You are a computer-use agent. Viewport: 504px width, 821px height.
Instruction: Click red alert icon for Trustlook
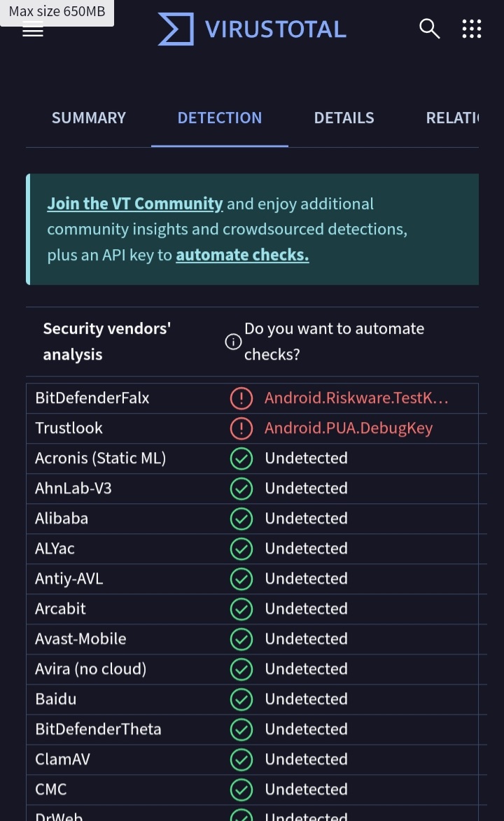click(241, 428)
